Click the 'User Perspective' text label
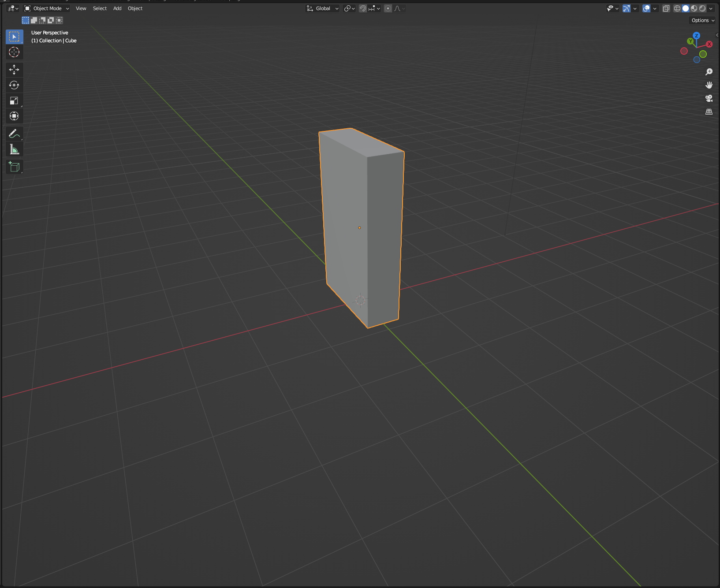 [x=50, y=33]
